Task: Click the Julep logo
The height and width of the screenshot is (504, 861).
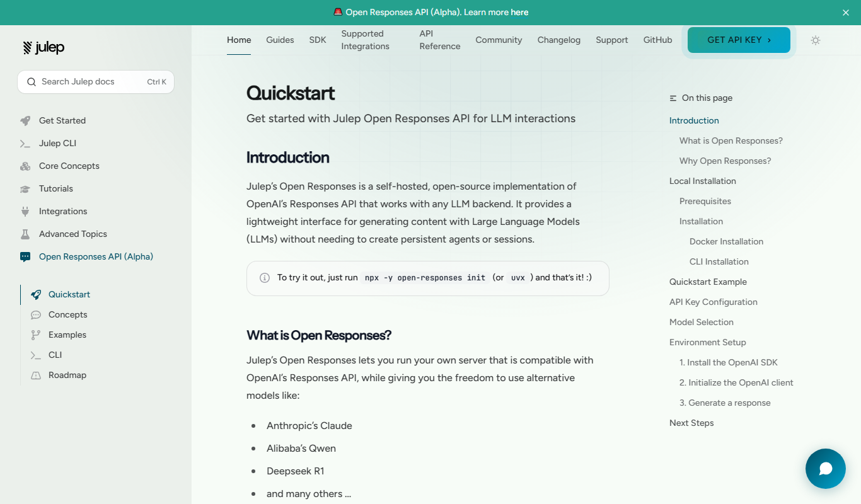Action: click(x=43, y=47)
